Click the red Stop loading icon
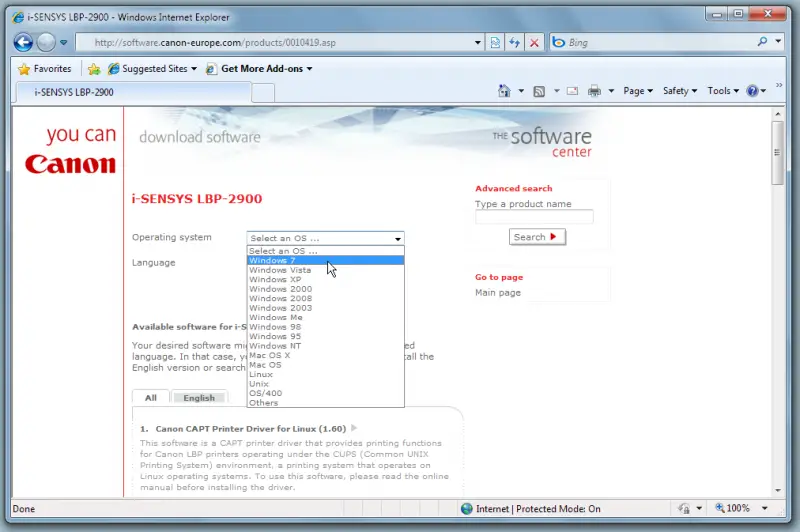Screen dimensions: 800x532 [x=534, y=43]
